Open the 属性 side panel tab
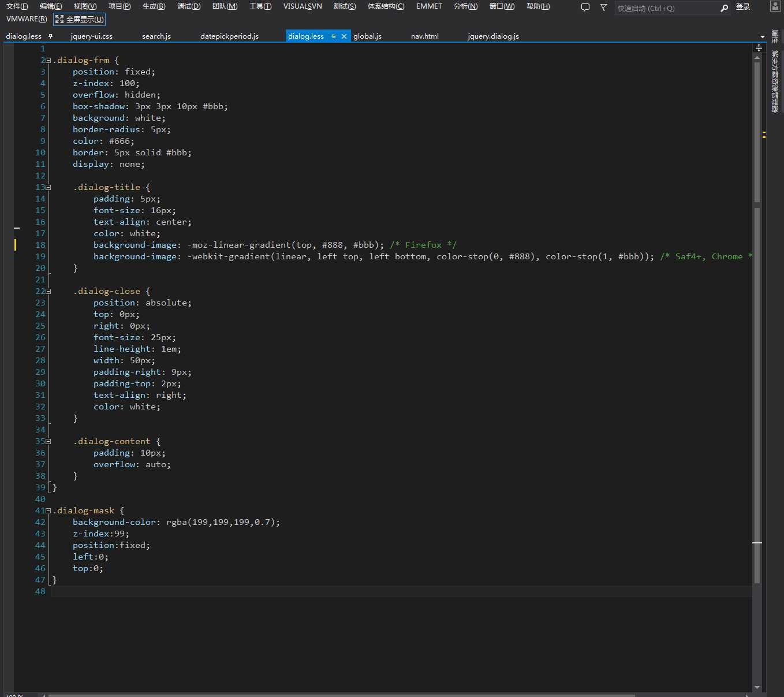 (775, 37)
